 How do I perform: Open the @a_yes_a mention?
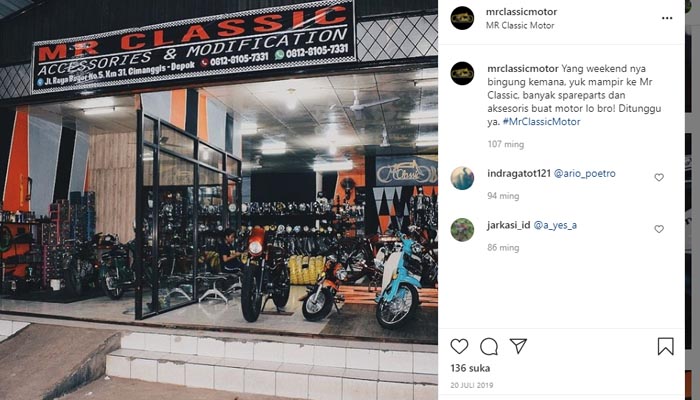[555, 225]
